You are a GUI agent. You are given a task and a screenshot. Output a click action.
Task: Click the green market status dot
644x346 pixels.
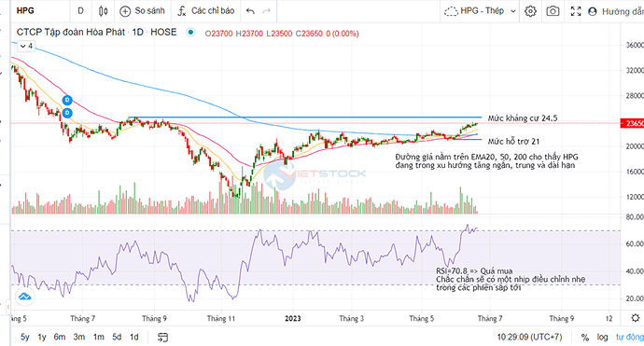pyautogui.click(x=190, y=33)
